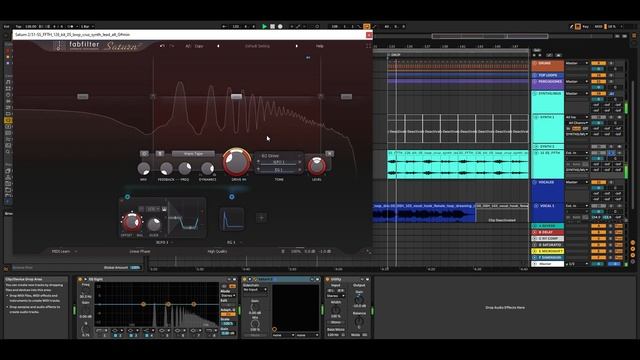This screenshot has height=360, width=640.
Task: Click the red Level knob in Saturn
Action: tap(317, 165)
